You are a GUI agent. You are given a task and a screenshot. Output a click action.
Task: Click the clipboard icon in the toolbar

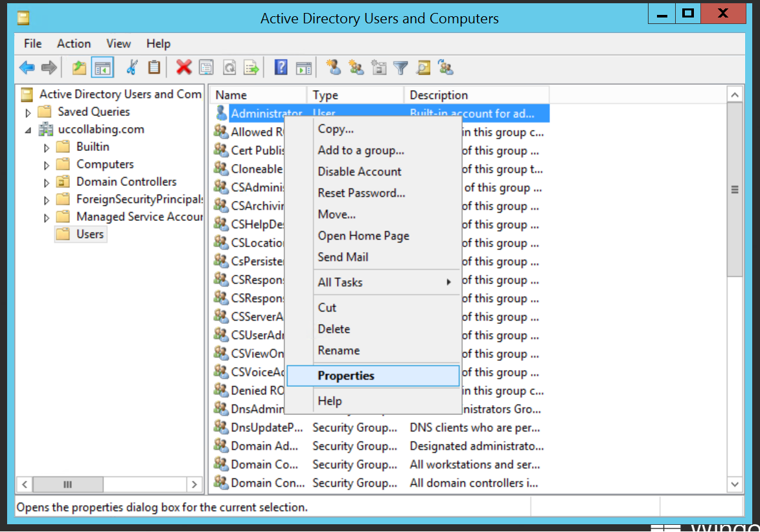154,67
